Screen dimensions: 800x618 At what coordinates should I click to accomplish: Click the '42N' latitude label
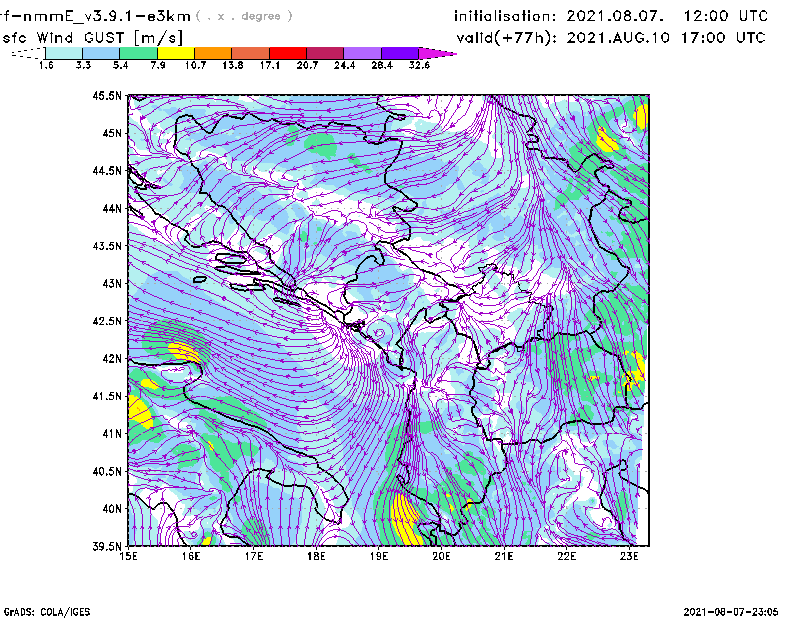click(x=112, y=359)
